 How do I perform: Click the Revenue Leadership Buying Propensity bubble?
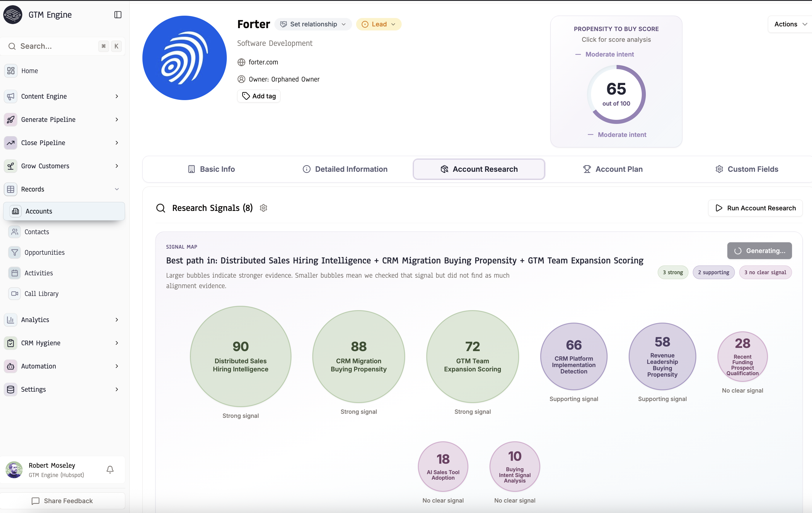coord(662,356)
